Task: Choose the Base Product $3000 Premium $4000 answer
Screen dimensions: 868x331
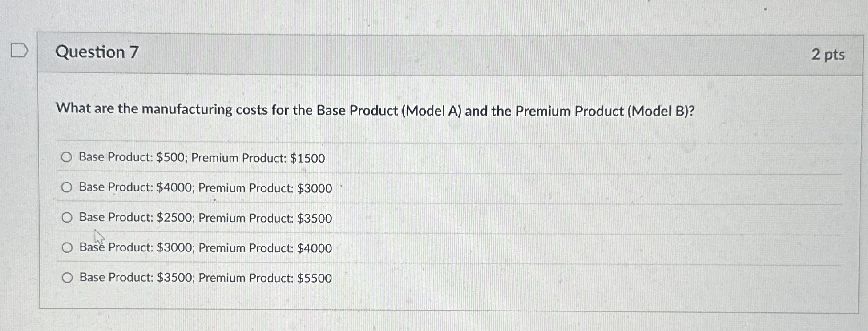Action: pyautogui.click(x=68, y=247)
